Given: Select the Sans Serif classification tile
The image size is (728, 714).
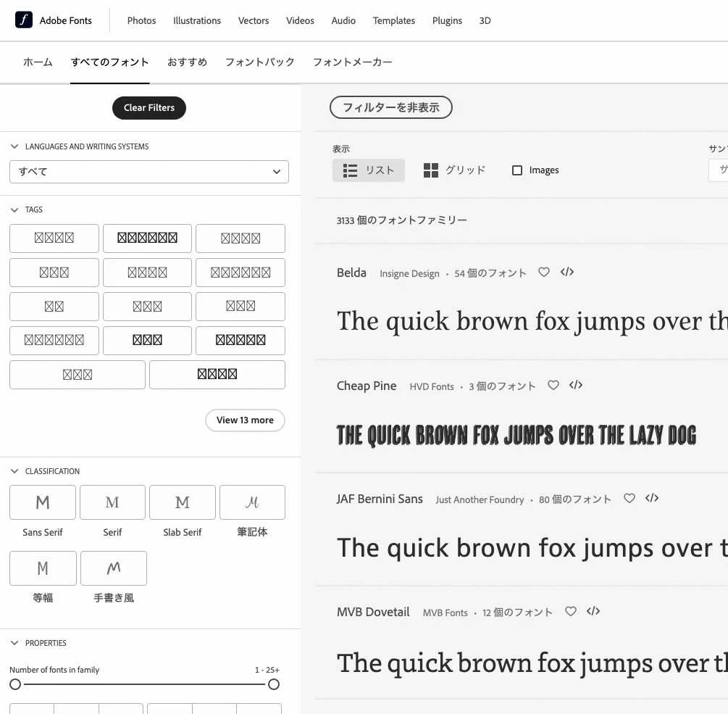Looking at the screenshot, I should pos(43,502).
